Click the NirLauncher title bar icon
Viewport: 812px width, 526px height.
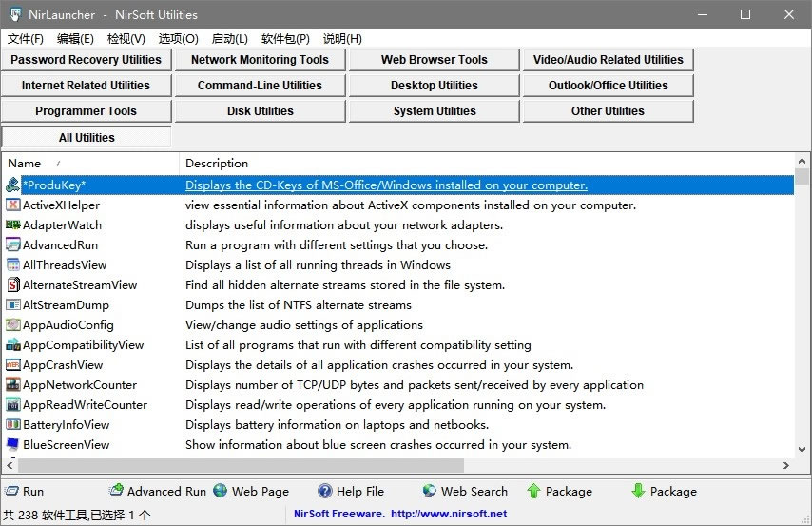point(15,14)
